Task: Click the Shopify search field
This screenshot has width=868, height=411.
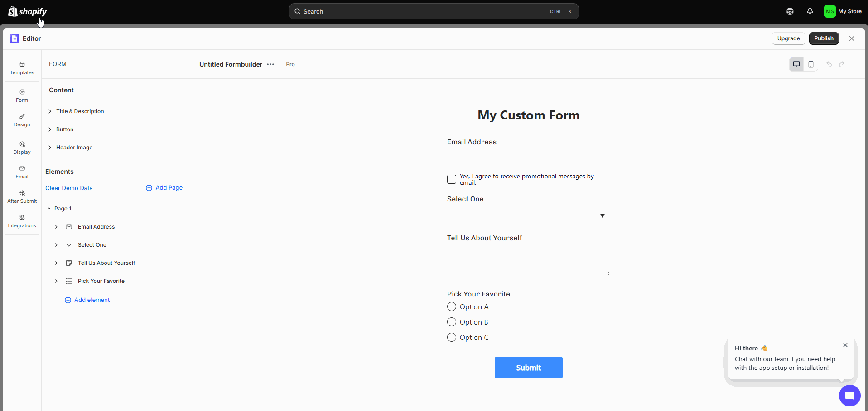Action: [434, 11]
